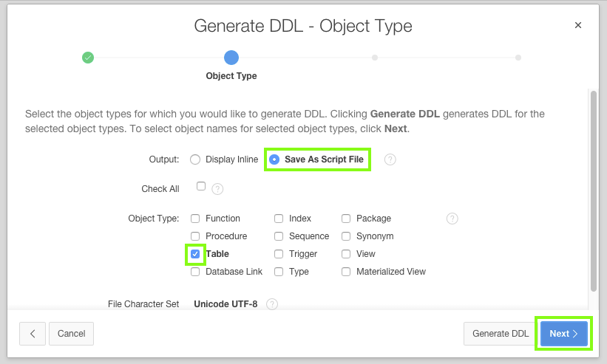The height and width of the screenshot is (364, 607).
Task: Tick the Function checkbox
Action: point(195,219)
